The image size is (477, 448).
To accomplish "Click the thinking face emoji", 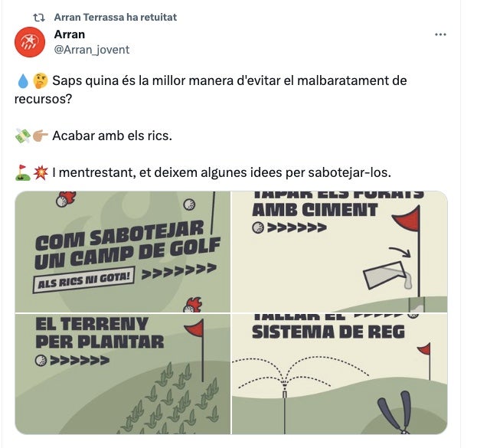I will coord(41,81).
